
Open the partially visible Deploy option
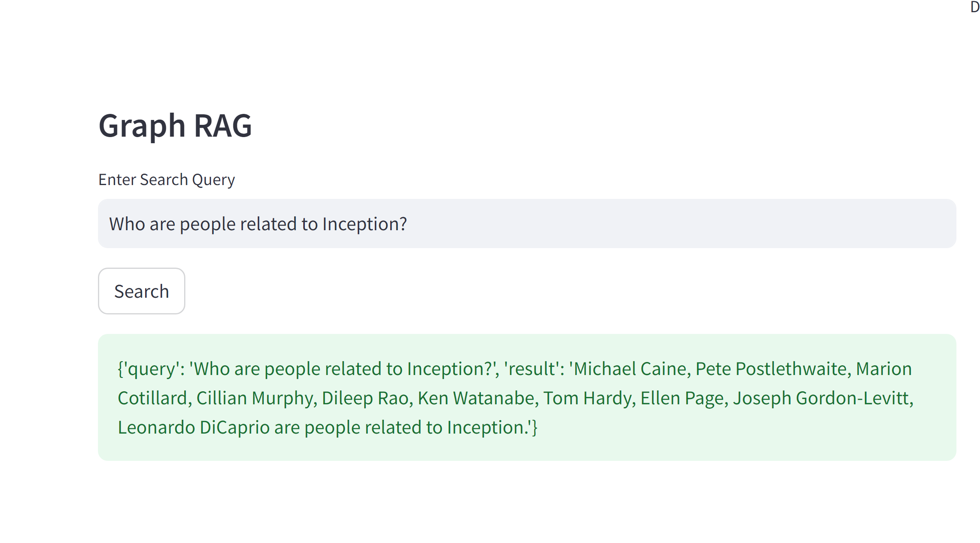(974, 7)
